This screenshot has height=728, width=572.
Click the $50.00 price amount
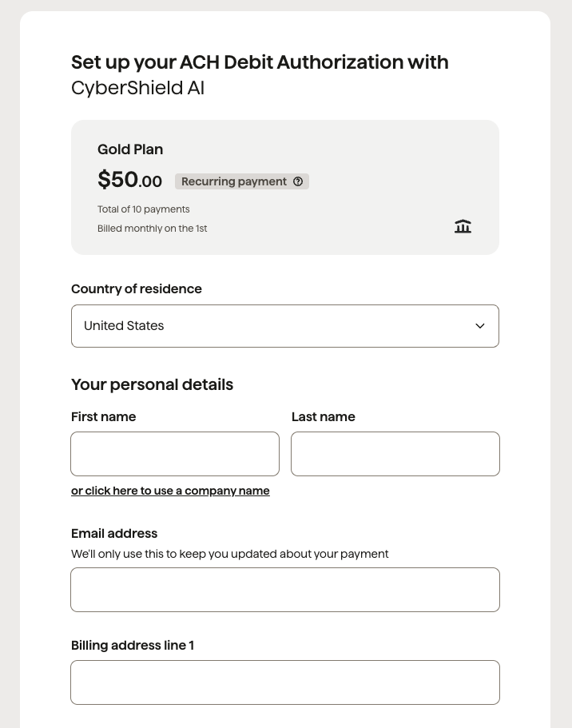(129, 180)
